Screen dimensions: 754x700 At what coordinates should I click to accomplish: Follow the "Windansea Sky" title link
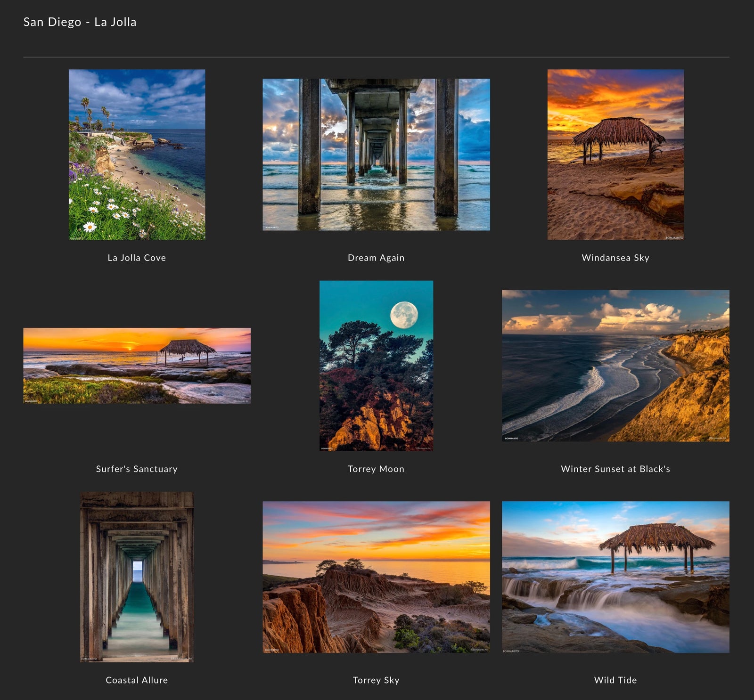pyautogui.click(x=615, y=258)
